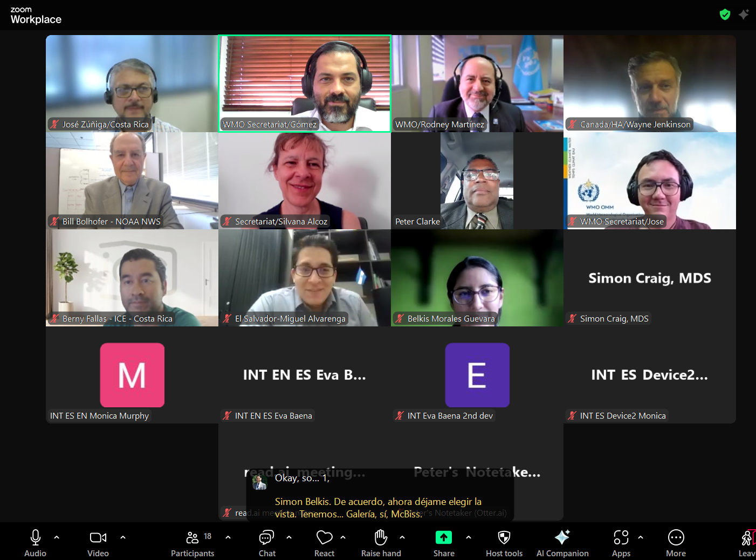Expand the React options caret
Screen dimensions: 756x560
click(343, 537)
